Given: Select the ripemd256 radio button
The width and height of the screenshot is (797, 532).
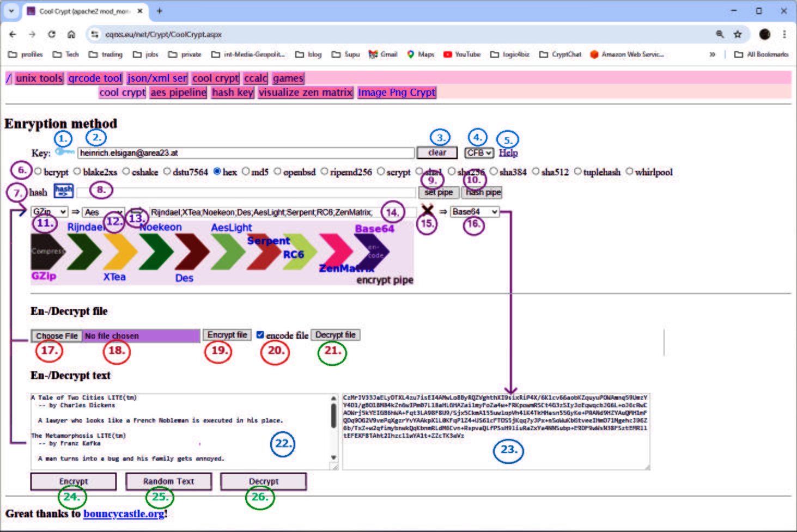Looking at the screenshot, I should pos(324,172).
